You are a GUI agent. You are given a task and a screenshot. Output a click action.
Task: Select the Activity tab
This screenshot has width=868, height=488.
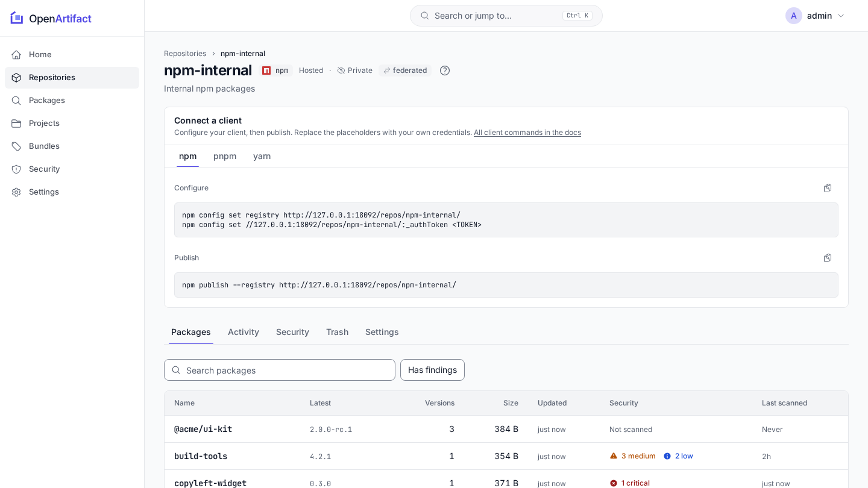tap(244, 332)
